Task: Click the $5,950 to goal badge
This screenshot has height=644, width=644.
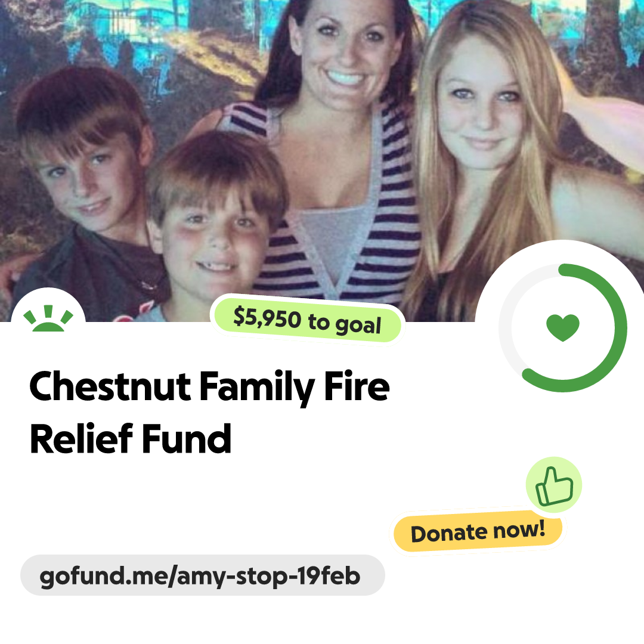Action: pyautogui.click(x=307, y=320)
